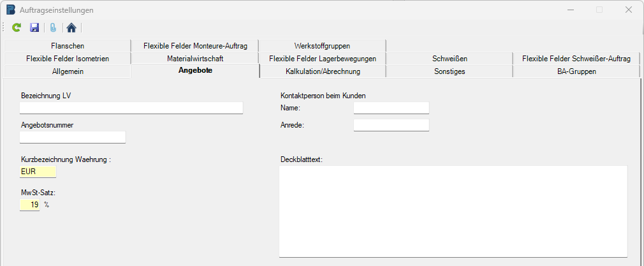
Task: Click the Bezeichnung LV text field
Action: click(131, 108)
